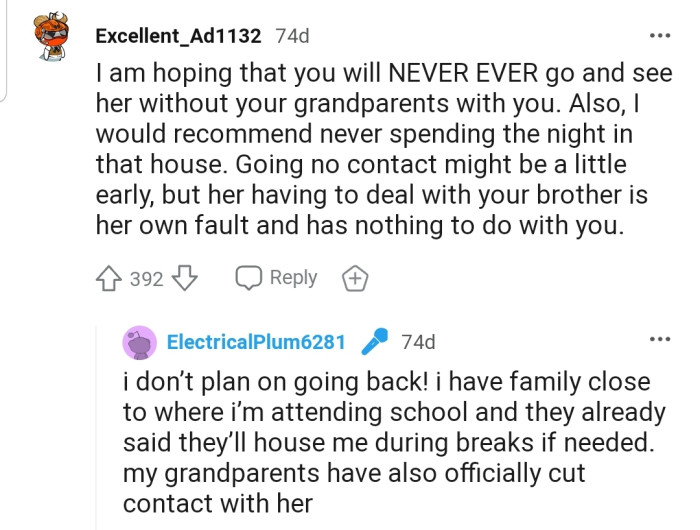Downvote the Excellent_Ad1132 comment

pyautogui.click(x=184, y=279)
